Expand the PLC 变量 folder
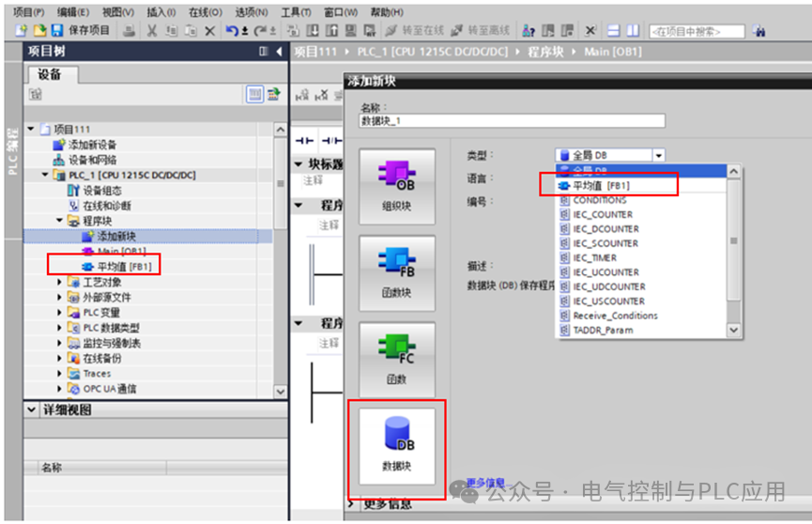This screenshot has width=812, height=524. tap(59, 313)
